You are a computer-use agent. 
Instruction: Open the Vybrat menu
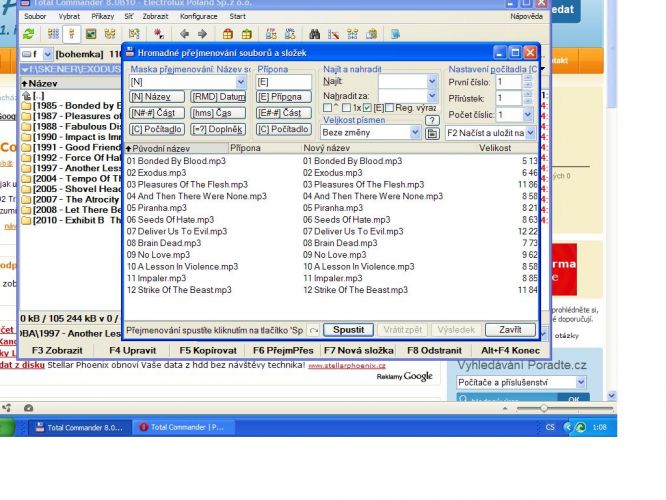coord(69,16)
